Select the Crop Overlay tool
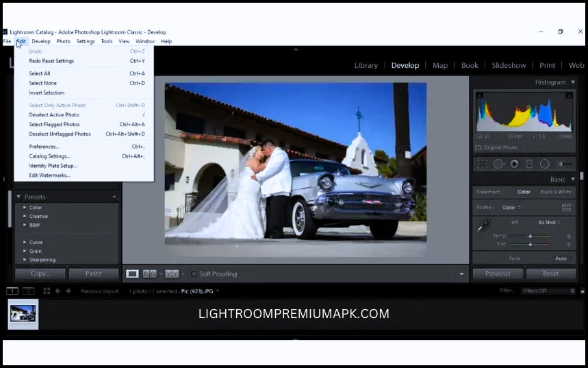The height and width of the screenshot is (368, 588). pyautogui.click(x=482, y=164)
